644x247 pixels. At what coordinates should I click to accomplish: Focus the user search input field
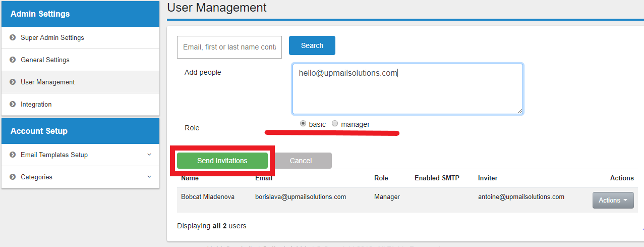(x=229, y=47)
